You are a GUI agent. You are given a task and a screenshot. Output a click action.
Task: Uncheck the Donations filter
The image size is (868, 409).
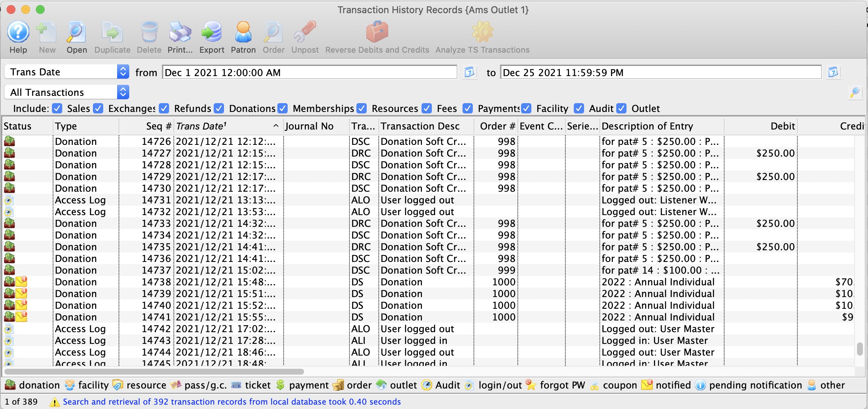[x=219, y=108]
